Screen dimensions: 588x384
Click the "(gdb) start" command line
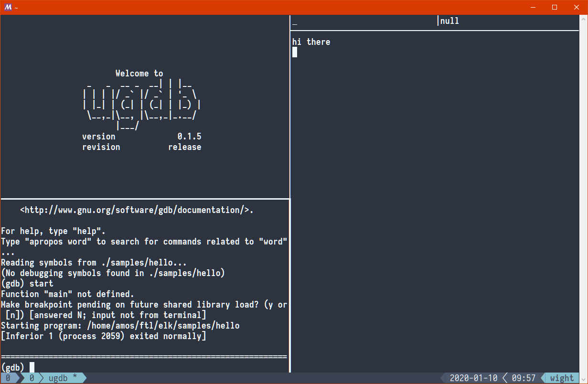(x=27, y=284)
